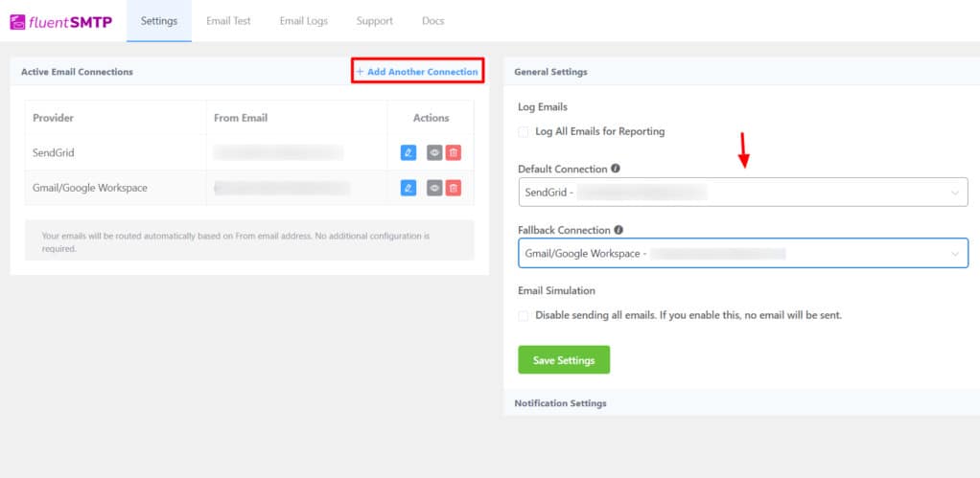This screenshot has width=980, height=478.
Task: Open the Fallback Connection dropdown
Action: (743, 253)
